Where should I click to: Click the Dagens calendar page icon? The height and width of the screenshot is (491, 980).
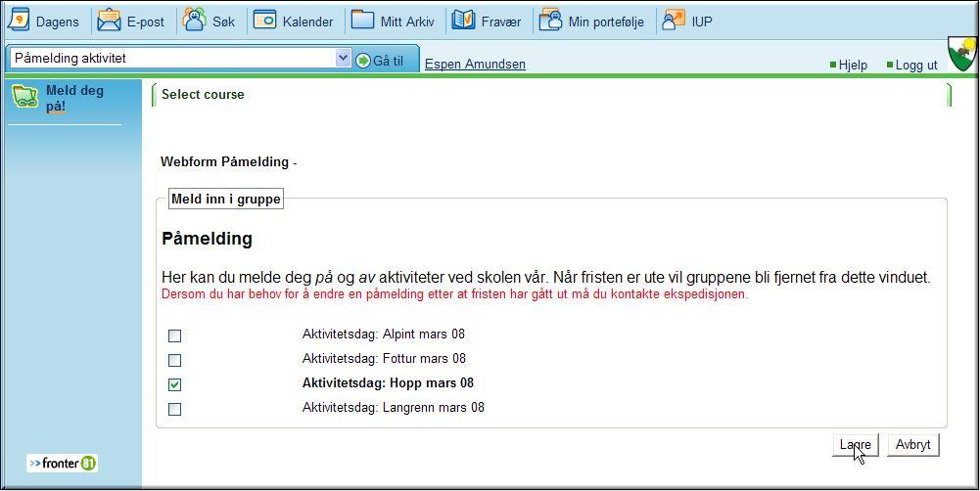[19, 20]
